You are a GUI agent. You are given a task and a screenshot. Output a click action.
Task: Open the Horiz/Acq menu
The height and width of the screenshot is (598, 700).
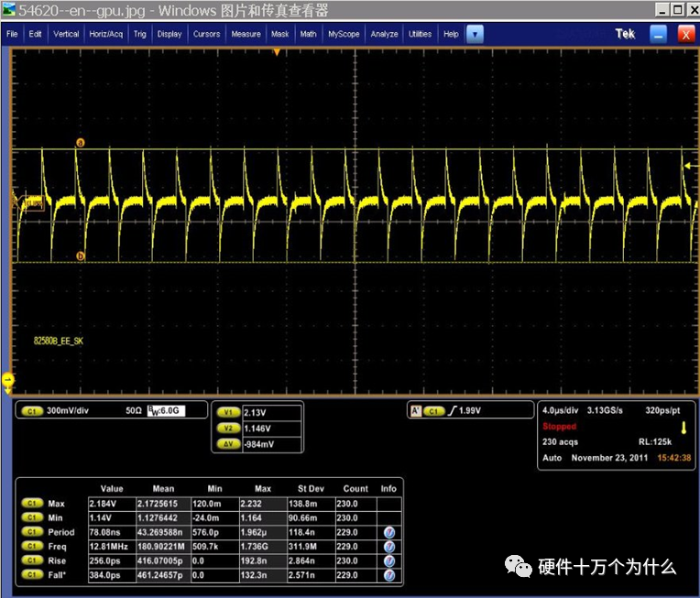point(106,34)
